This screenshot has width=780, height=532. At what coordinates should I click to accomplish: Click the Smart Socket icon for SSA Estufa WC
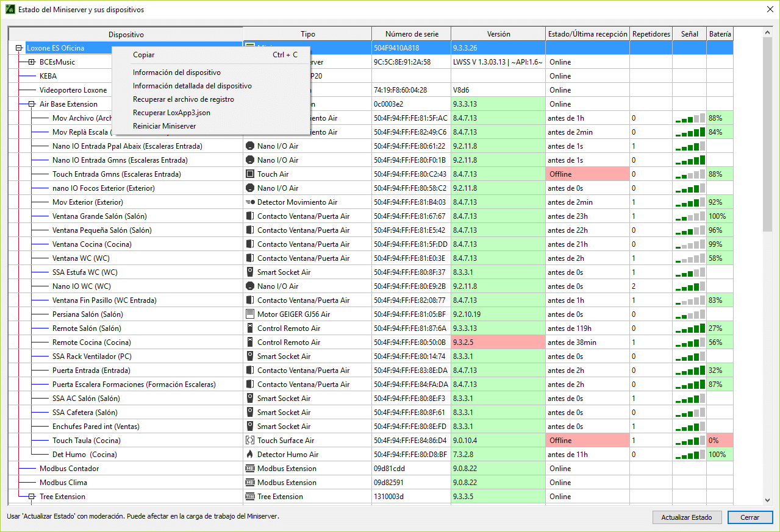(x=249, y=272)
